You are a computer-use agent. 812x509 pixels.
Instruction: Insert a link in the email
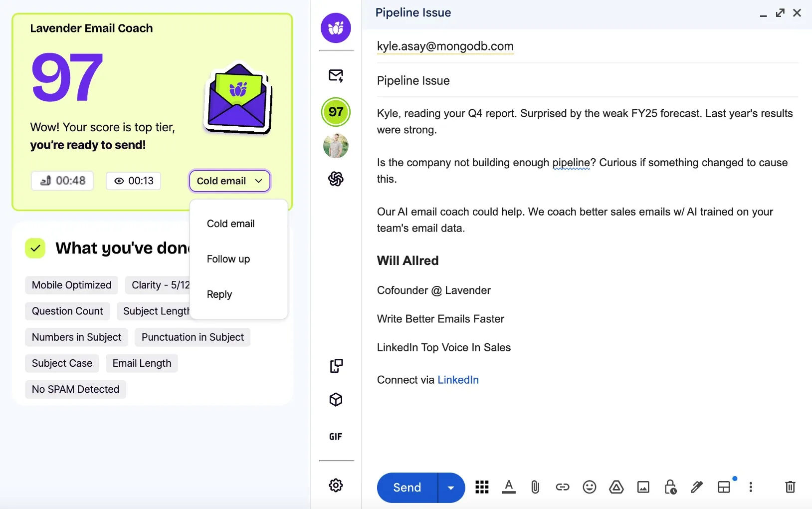click(562, 487)
